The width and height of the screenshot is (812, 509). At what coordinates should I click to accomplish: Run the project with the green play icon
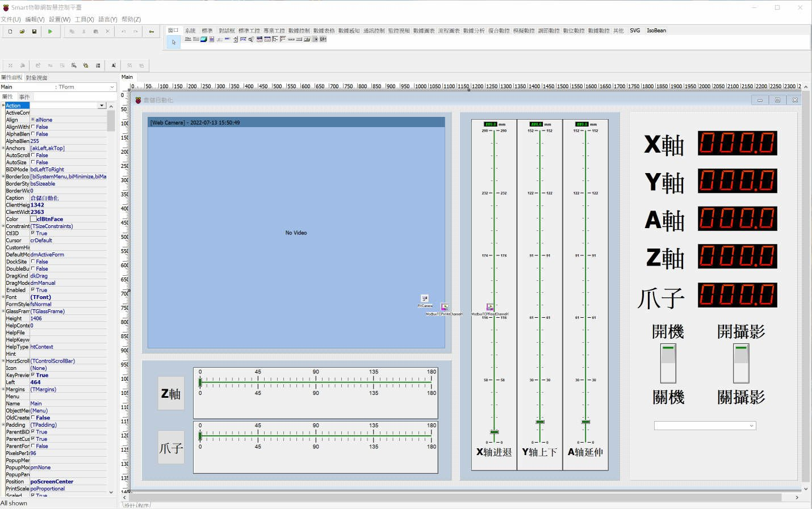pos(50,32)
